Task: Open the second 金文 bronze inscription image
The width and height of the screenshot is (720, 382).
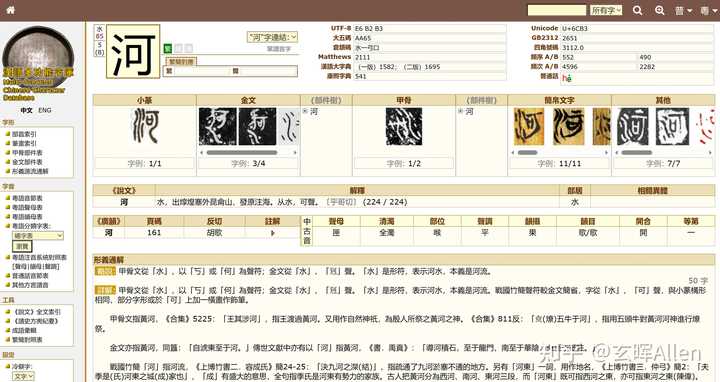Action: click(257, 126)
